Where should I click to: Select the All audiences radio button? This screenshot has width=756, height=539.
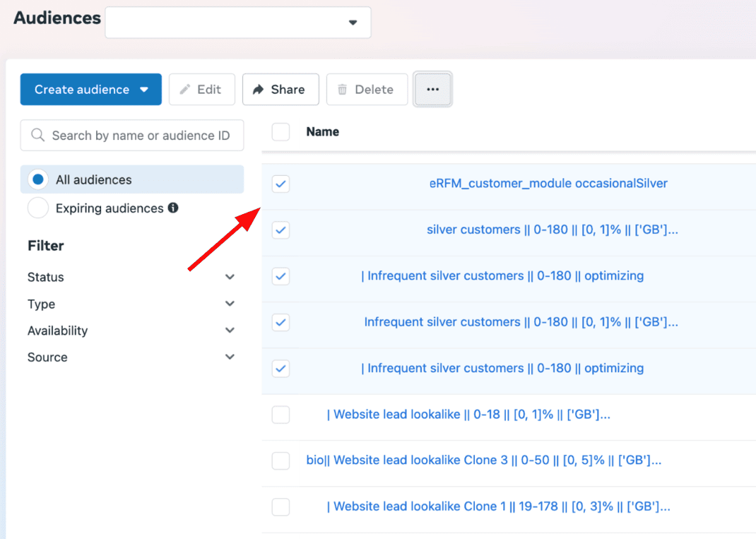(38, 179)
